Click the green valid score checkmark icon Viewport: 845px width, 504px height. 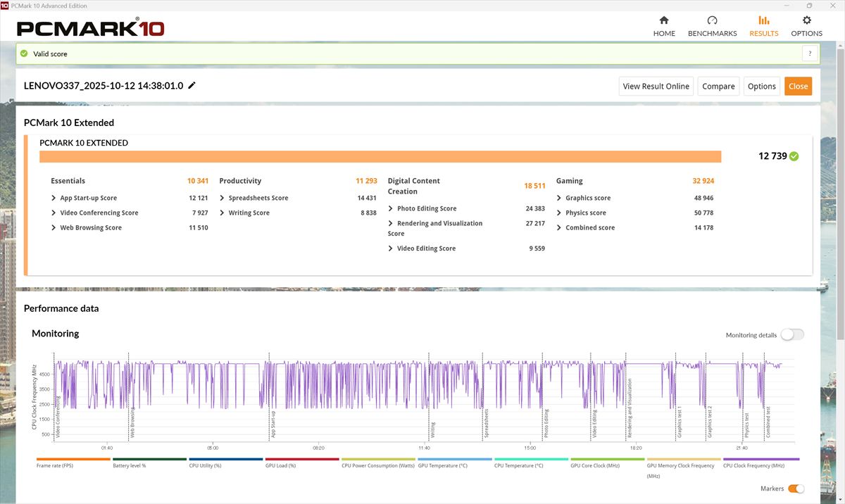(25, 53)
